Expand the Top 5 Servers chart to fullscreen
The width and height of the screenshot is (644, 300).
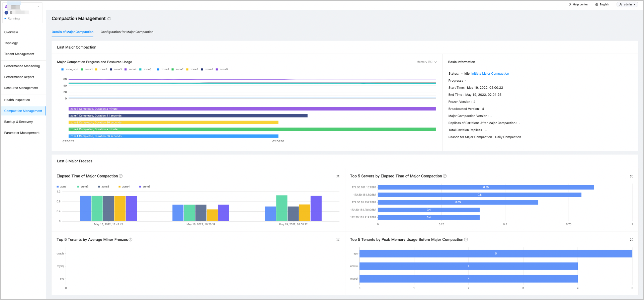[631, 176]
